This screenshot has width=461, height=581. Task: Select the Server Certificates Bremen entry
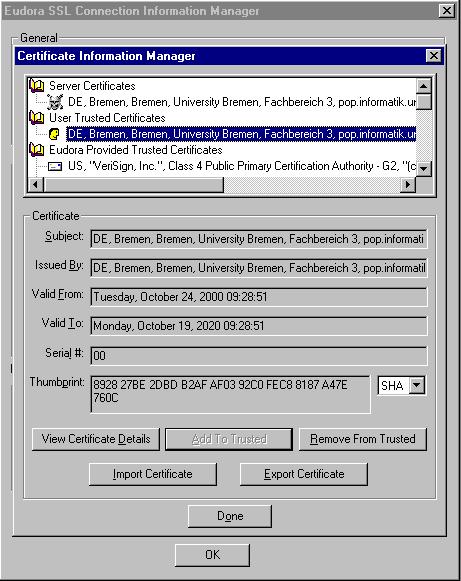point(242,102)
